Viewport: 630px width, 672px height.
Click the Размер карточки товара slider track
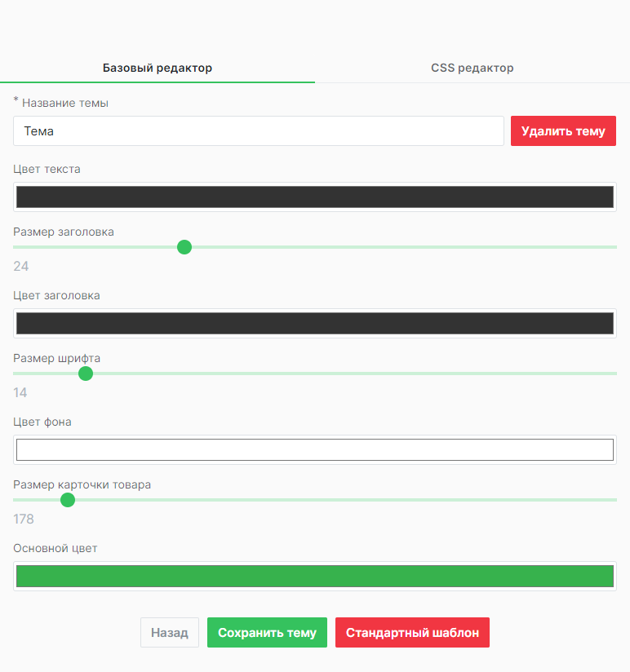(x=367, y=500)
